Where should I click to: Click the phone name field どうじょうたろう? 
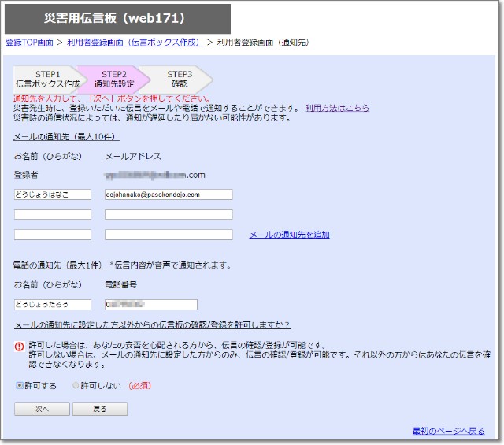pyautogui.click(x=53, y=305)
